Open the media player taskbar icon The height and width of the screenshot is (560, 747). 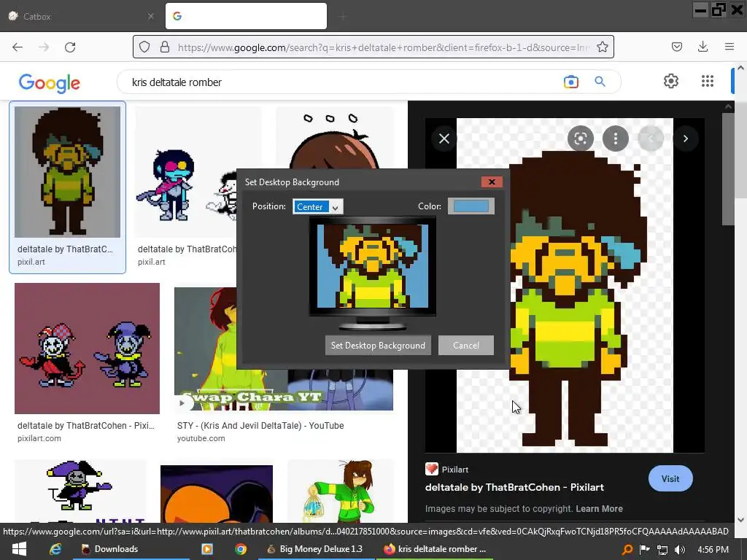click(x=206, y=549)
